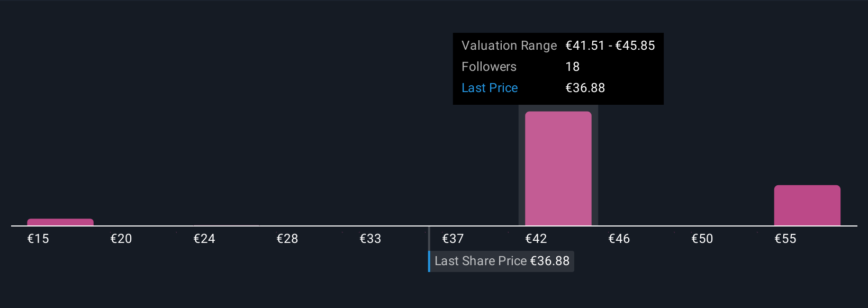
Task: Open the Last Price link in tooltip
Action: [x=490, y=88]
